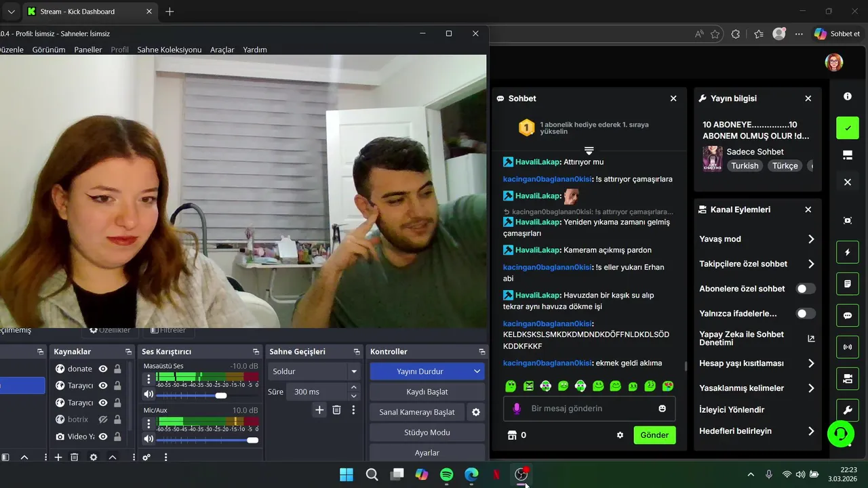Toggle lock on the Video capture source

[117, 436]
